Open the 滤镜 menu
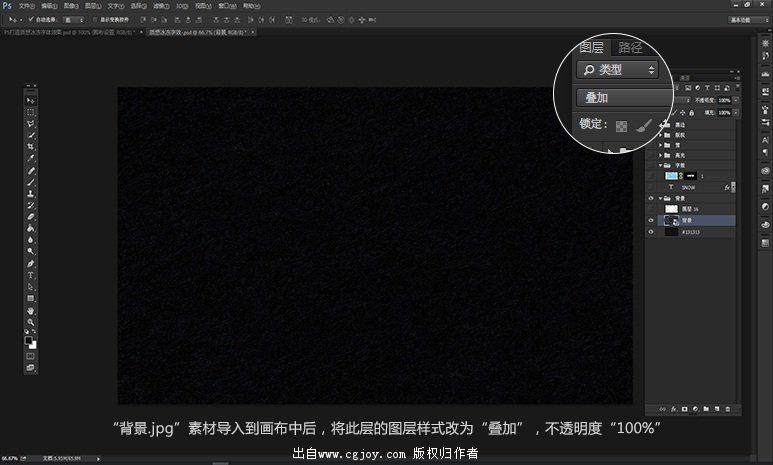The image size is (773, 465). click(161, 6)
